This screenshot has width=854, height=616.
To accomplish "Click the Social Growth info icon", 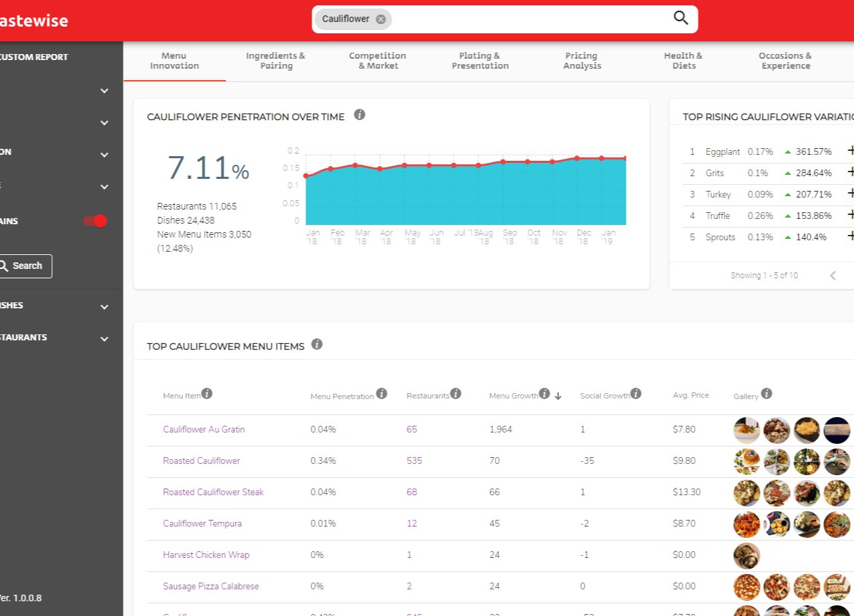I will (x=636, y=394).
